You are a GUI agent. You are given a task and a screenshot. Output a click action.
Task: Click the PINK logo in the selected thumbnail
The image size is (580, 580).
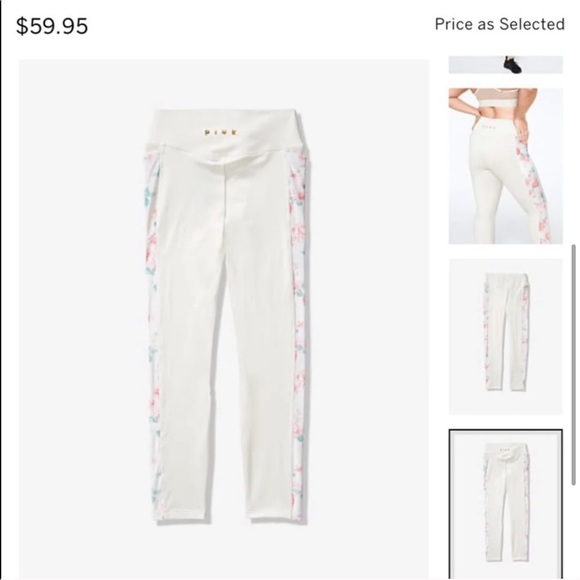pyautogui.click(x=504, y=447)
